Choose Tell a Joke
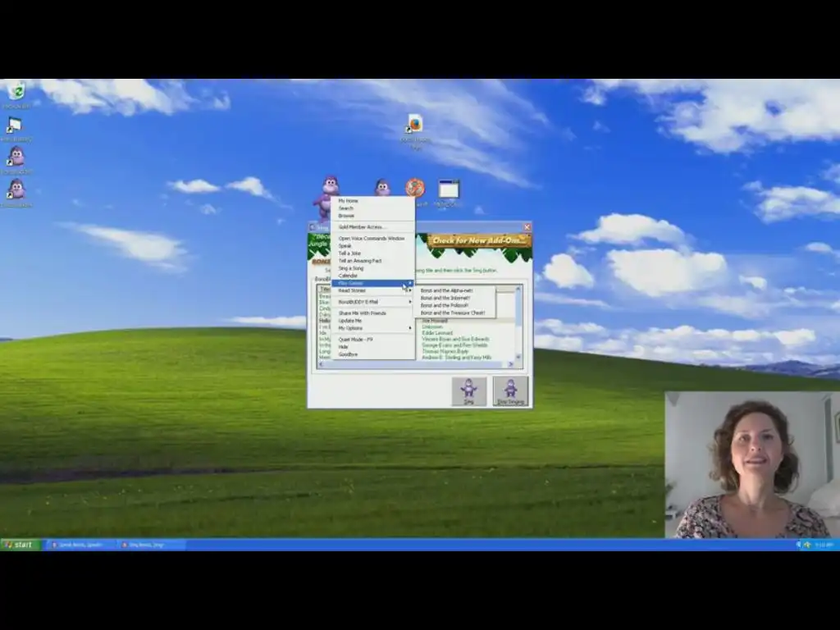Image resolution: width=840 pixels, height=630 pixels. tap(373, 253)
